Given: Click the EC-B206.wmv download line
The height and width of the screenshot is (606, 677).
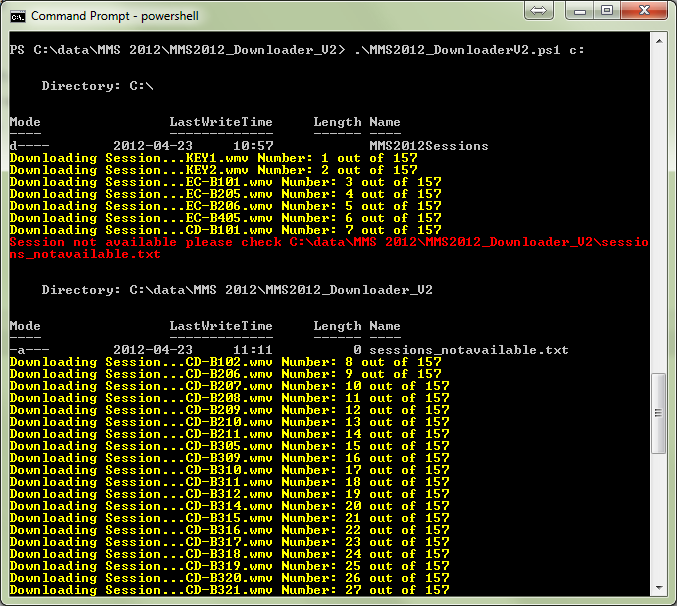Looking at the screenshot, I should 226,206.
